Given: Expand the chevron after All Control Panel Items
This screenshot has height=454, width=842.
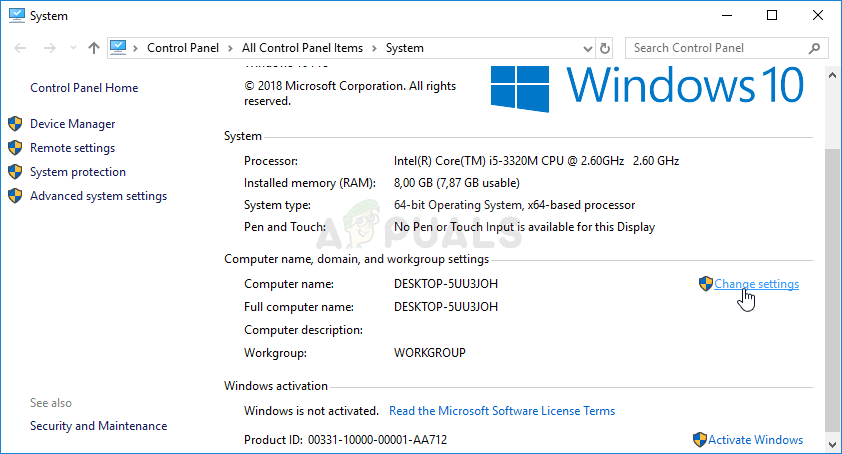Looking at the screenshot, I should (375, 48).
